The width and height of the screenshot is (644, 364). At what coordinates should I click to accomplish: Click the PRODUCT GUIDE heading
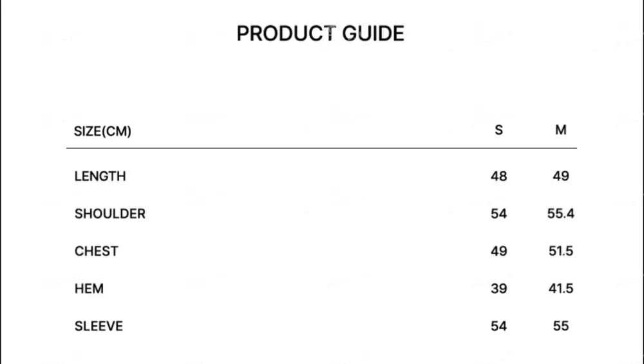click(x=320, y=34)
